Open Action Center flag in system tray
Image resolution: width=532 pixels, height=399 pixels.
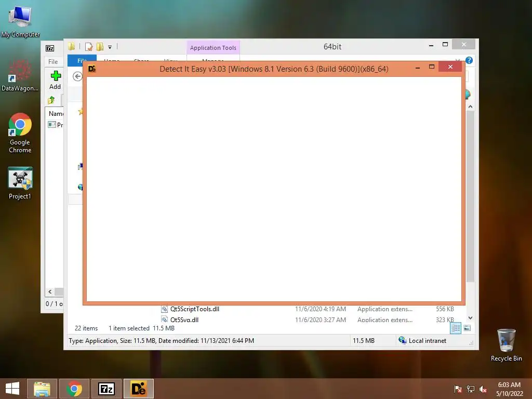[457, 389]
